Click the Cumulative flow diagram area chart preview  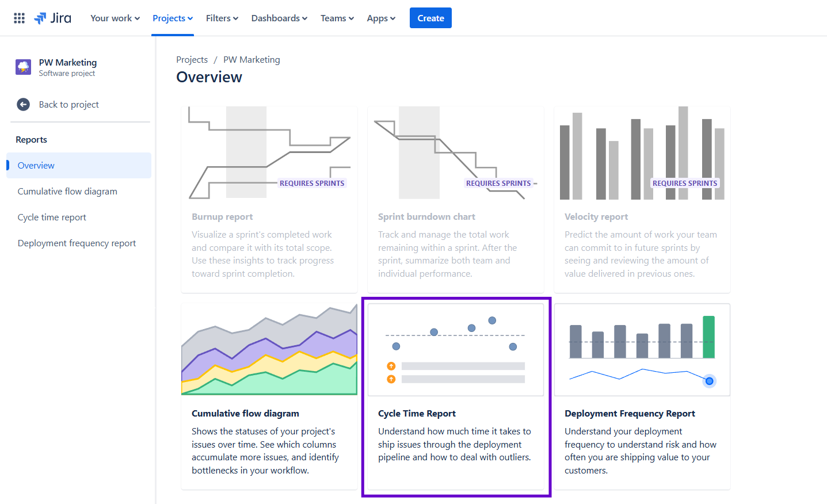[x=269, y=349]
